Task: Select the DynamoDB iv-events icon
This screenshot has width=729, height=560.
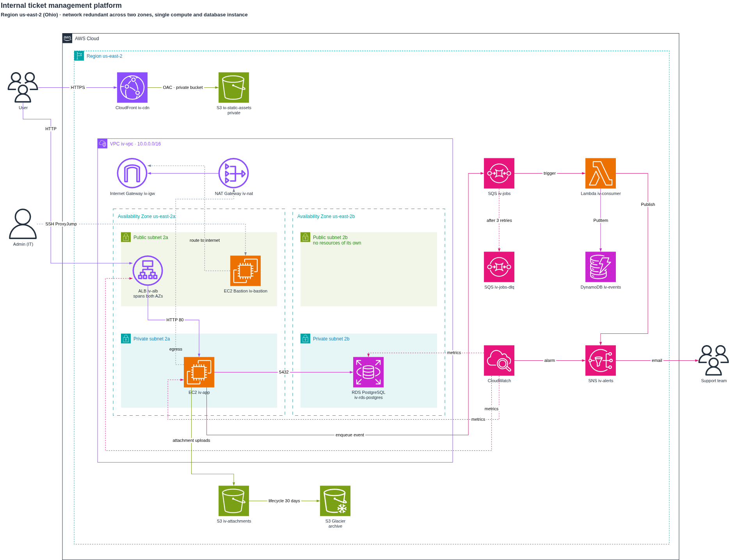Action: click(601, 267)
